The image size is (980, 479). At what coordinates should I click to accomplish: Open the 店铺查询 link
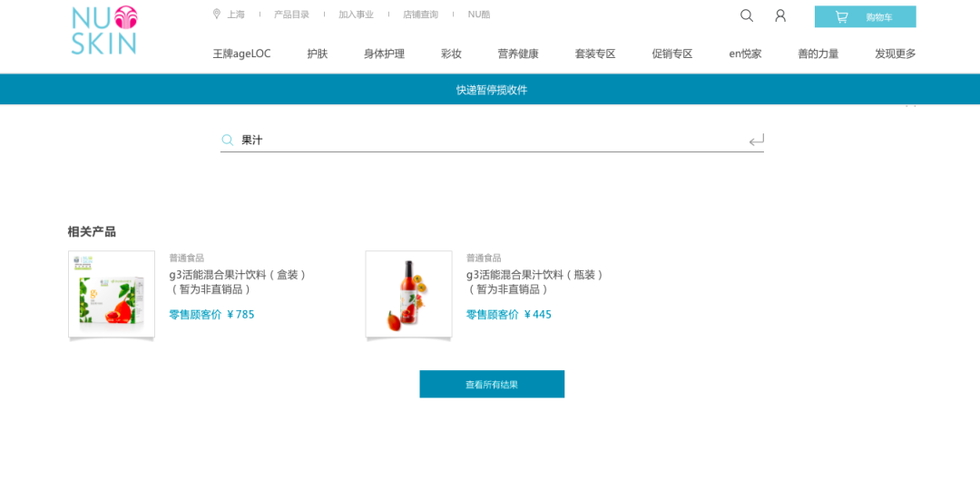tap(421, 15)
